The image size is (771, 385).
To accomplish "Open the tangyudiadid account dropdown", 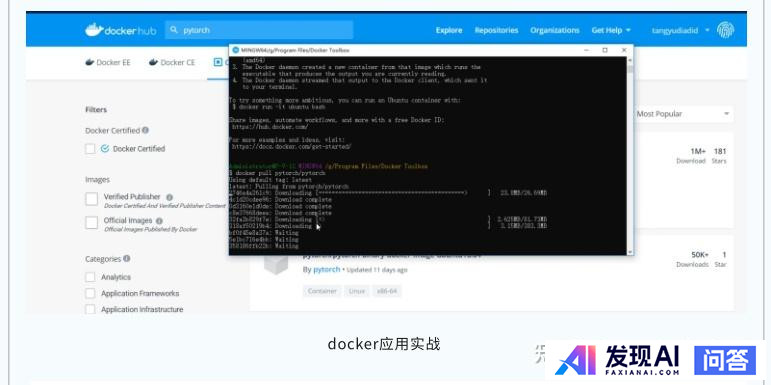I will click(x=681, y=30).
